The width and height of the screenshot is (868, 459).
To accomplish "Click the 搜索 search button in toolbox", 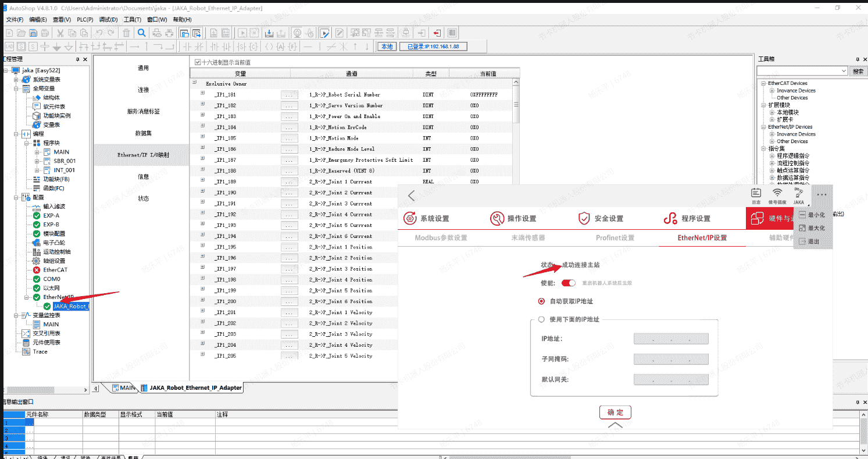I will click(858, 71).
